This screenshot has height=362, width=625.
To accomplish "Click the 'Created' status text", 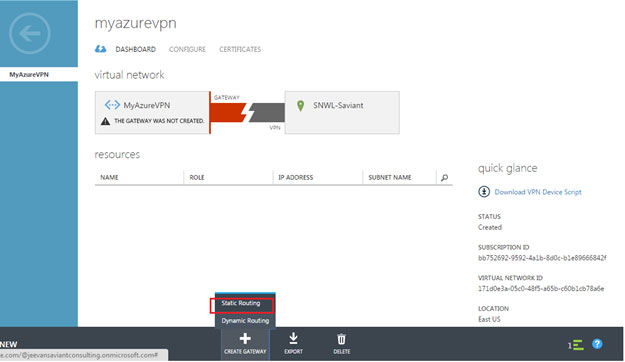I will (490, 227).
